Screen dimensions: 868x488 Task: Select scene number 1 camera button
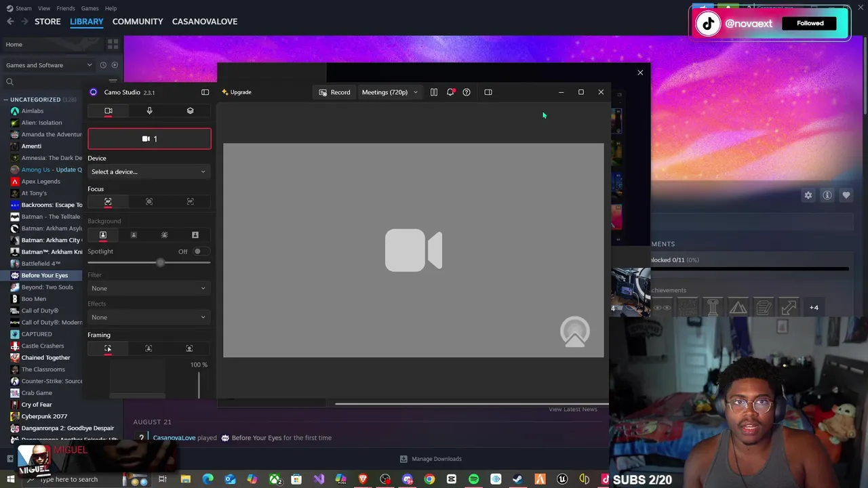[149, 139]
